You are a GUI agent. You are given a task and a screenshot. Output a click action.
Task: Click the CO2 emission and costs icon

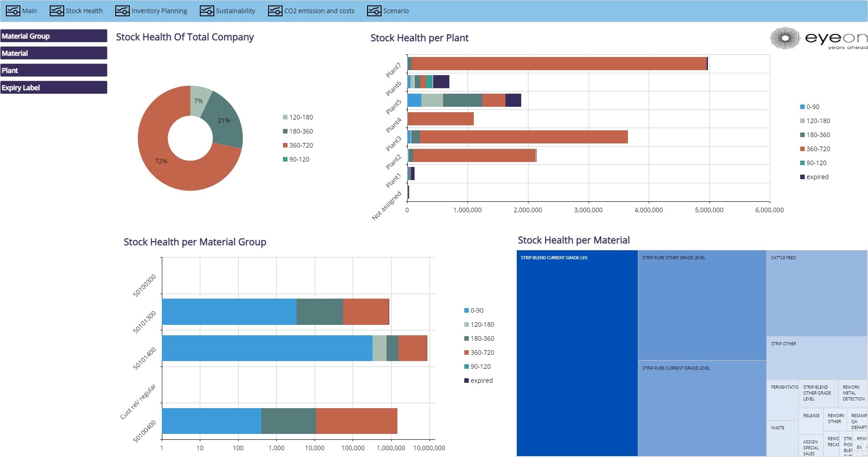click(275, 11)
